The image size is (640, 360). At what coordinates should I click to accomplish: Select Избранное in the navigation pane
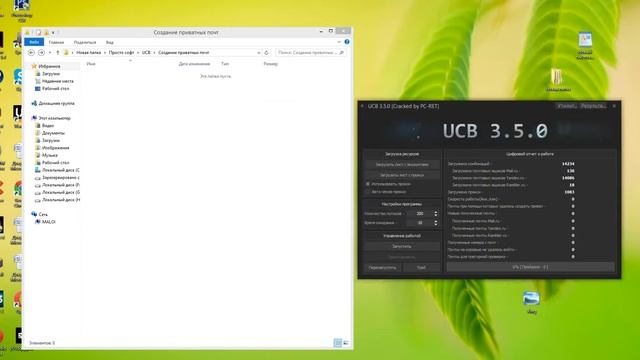(x=49, y=66)
